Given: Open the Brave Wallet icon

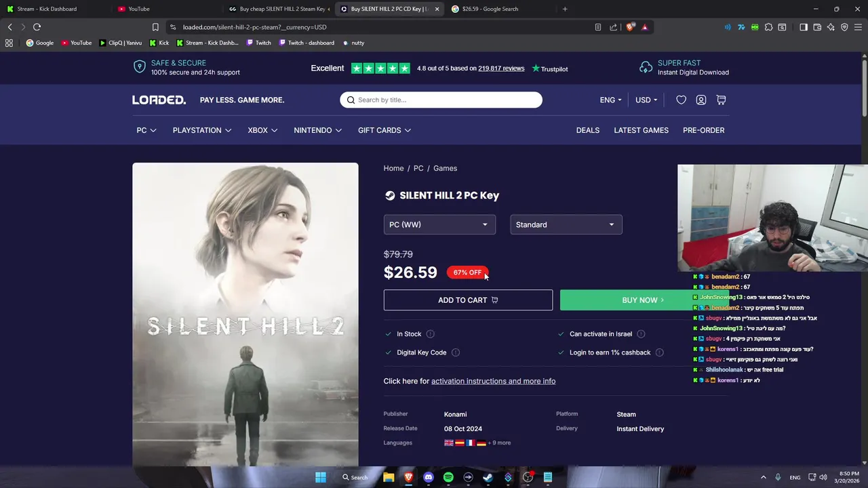Looking at the screenshot, I should tap(817, 27).
